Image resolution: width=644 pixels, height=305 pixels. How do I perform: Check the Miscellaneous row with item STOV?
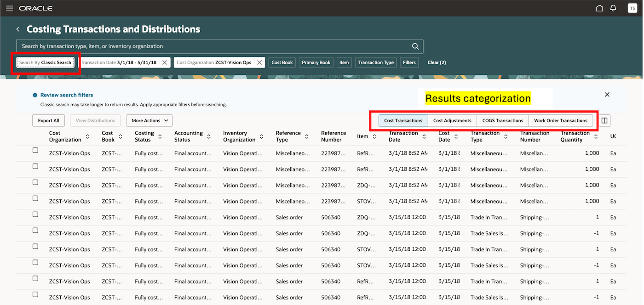point(35,198)
